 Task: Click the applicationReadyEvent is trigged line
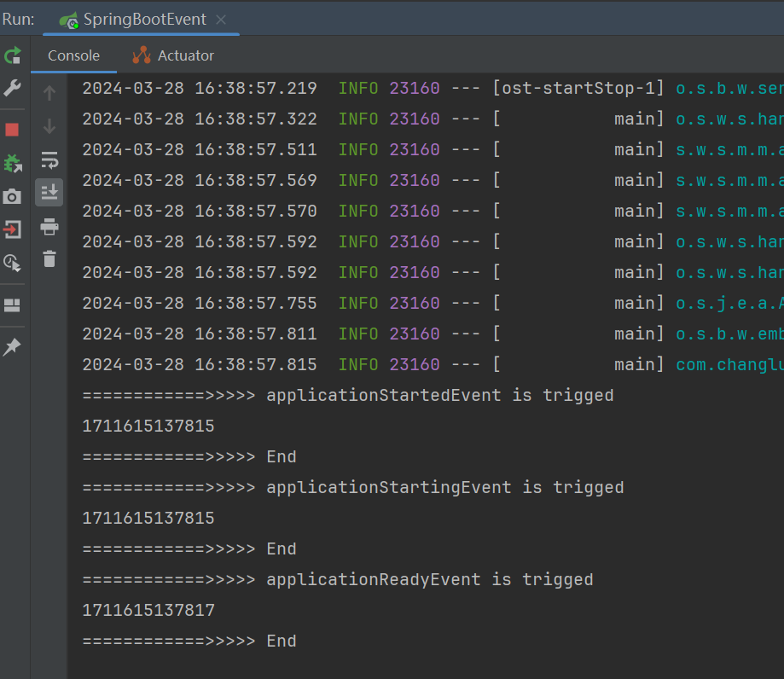click(338, 579)
